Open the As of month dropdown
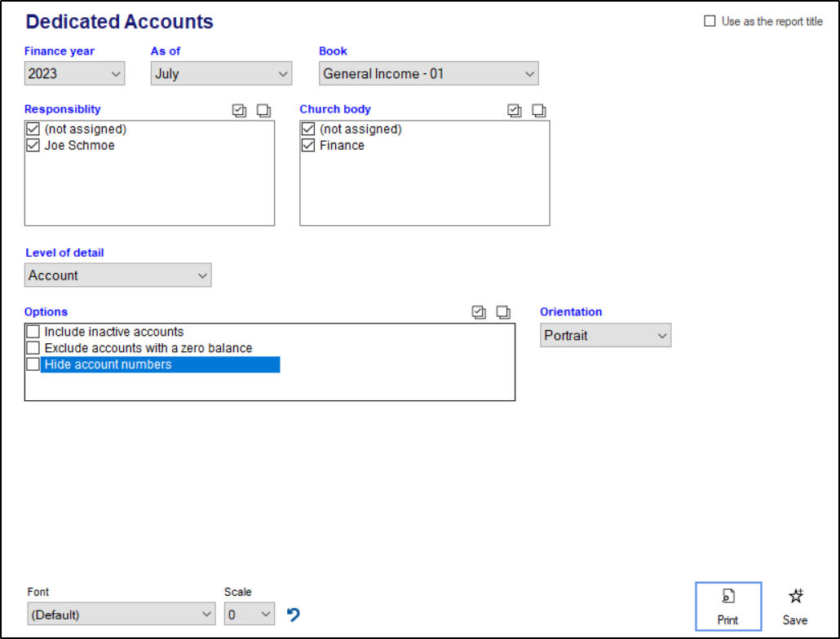The image size is (840, 639). [x=221, y=73]
